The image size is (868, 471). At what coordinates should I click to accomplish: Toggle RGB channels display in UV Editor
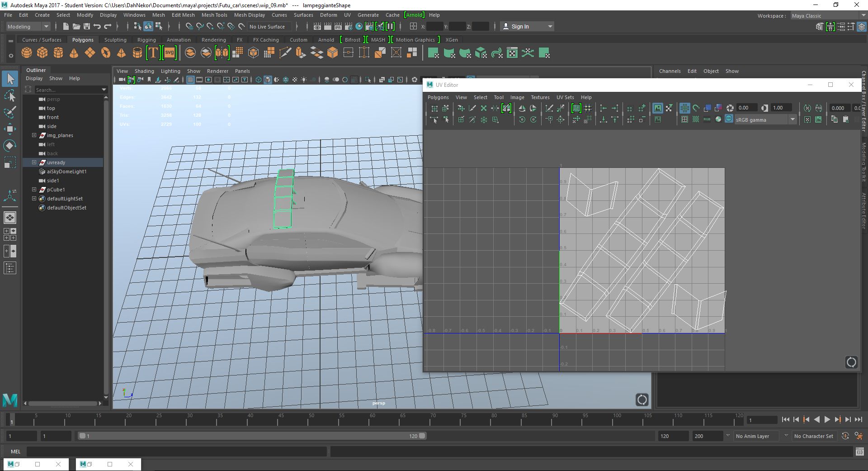[x=707, y=119]
